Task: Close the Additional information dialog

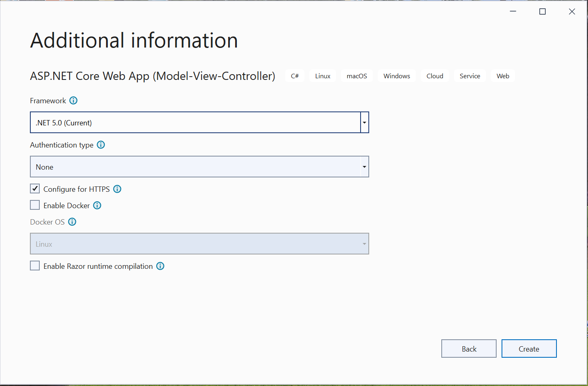Action: point(572,11)
